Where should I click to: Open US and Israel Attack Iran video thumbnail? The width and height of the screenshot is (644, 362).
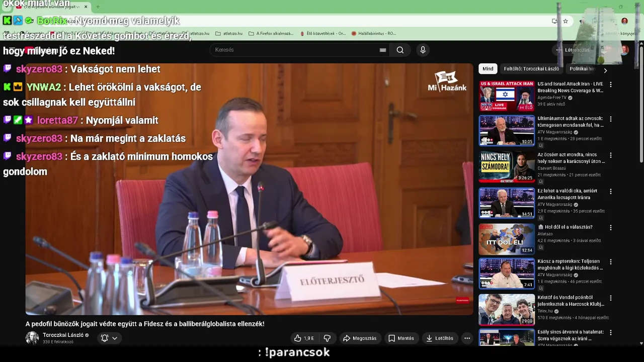(x=507, y=96)
